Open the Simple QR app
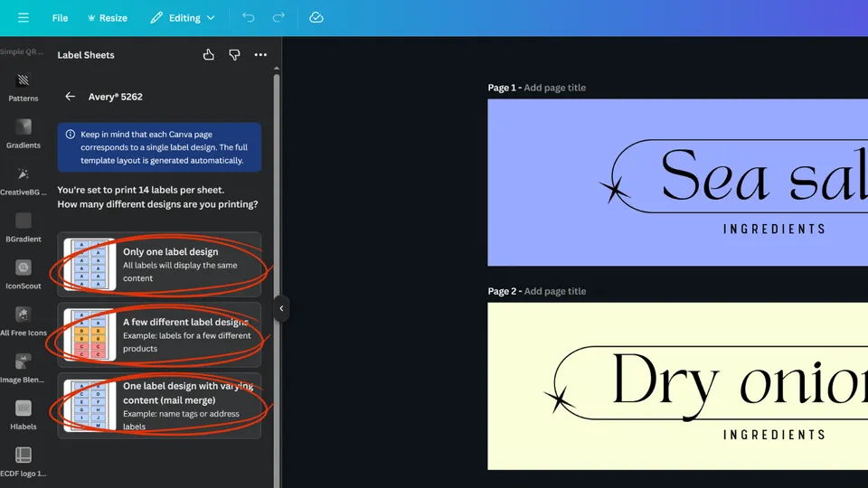This screenshot has width=868, height=488. 22,51
